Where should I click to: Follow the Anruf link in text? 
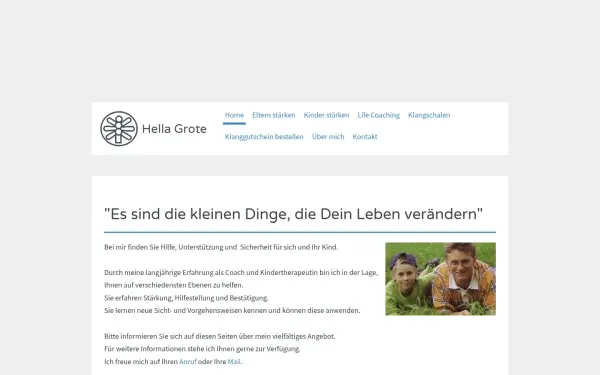point(188,361)
